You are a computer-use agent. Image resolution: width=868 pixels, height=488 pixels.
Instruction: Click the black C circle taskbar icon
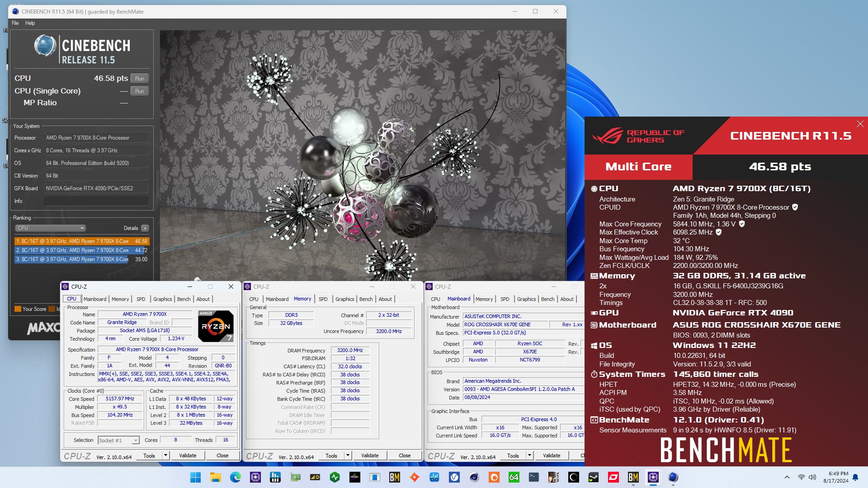pyautogui.click(x=573, y=477)
